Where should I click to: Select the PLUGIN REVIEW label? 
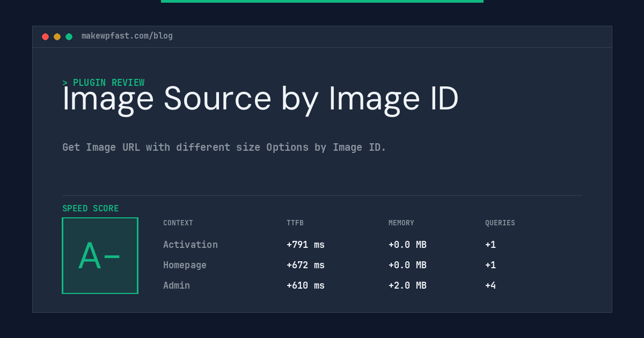(x=104, y=83)
